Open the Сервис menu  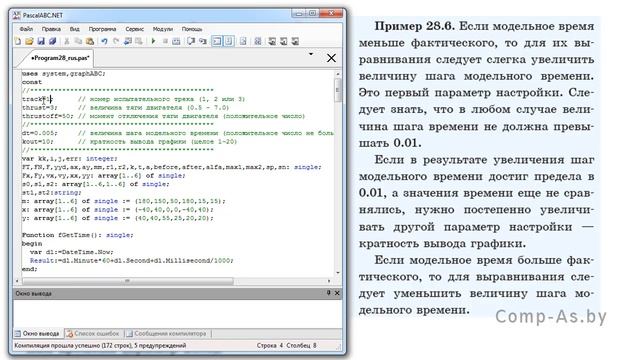pos(135,29)
